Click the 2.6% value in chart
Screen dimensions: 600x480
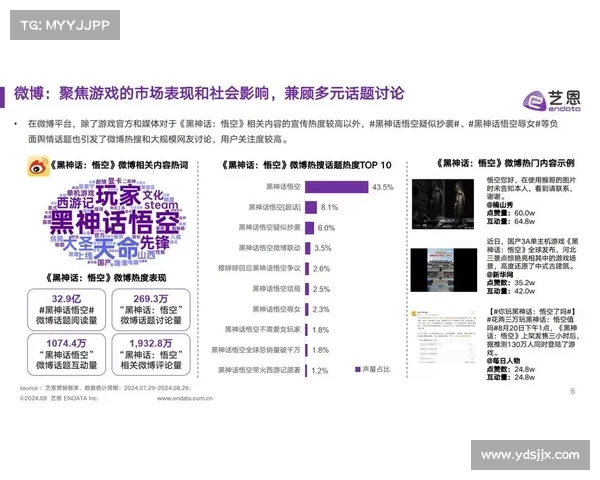(x=321, y=269)
